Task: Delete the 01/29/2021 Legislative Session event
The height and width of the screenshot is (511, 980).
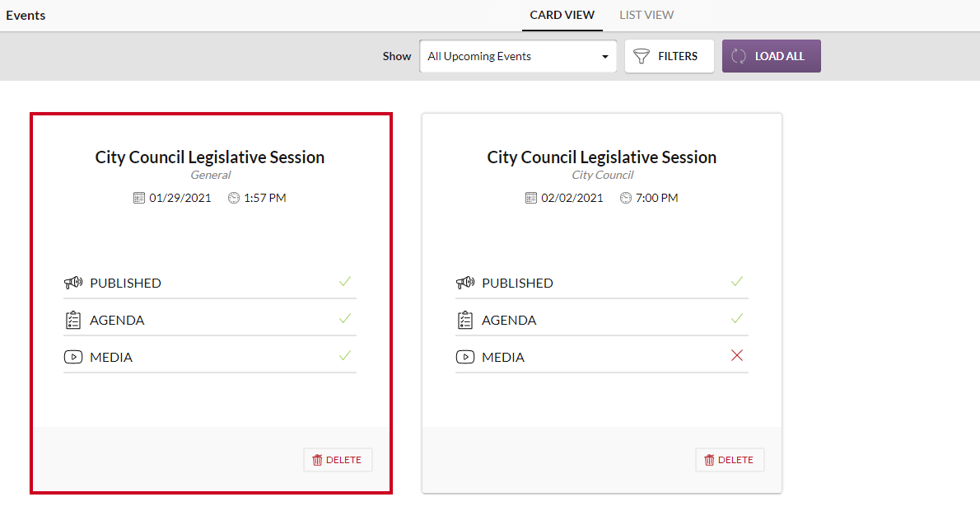Action: (x=338, y=460)
